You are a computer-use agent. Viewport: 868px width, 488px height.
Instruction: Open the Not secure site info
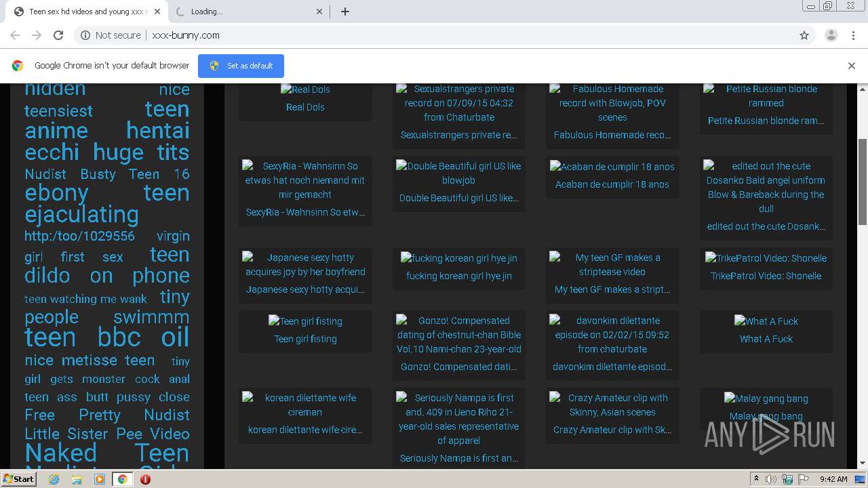tap(111, 35)
